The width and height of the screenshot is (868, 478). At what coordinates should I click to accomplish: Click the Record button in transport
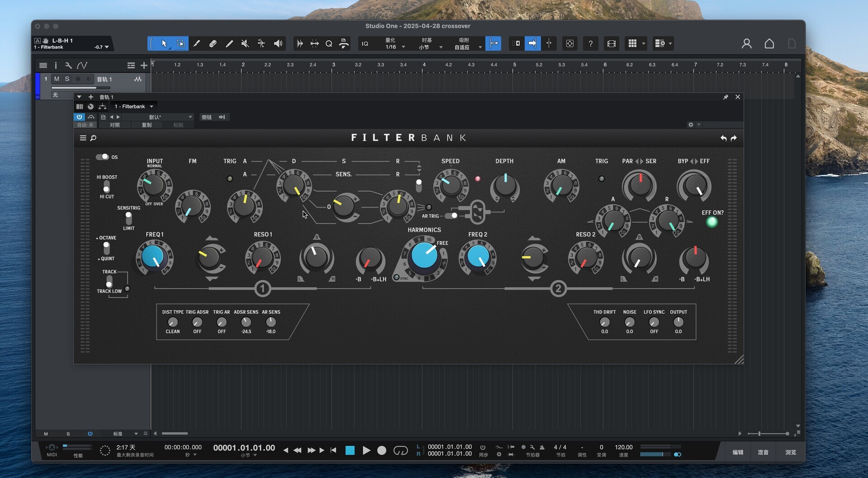[x=382, y=450]
